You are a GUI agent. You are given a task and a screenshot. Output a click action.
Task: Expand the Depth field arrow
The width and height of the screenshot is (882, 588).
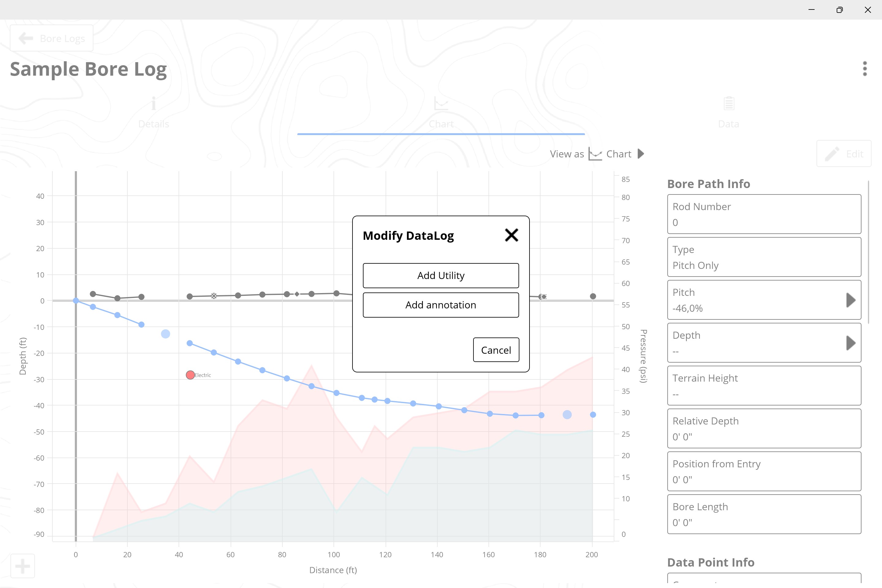(x=851, y=343)
